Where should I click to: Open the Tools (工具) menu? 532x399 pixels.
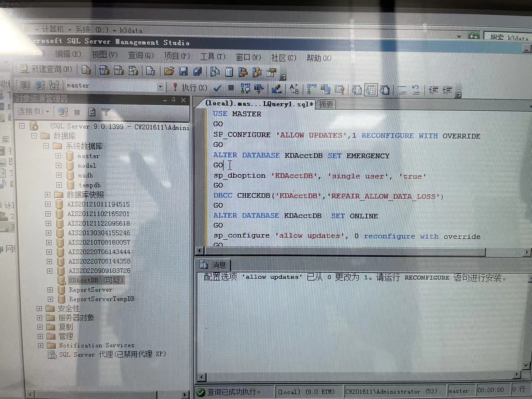tap(213, 57)
